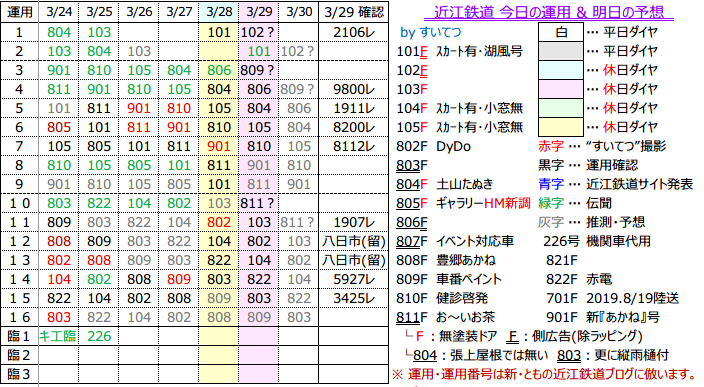The image size is (704, 387).
Task: Click the green 226 cell in row 臨1
Action: click(x=99, y=336)
